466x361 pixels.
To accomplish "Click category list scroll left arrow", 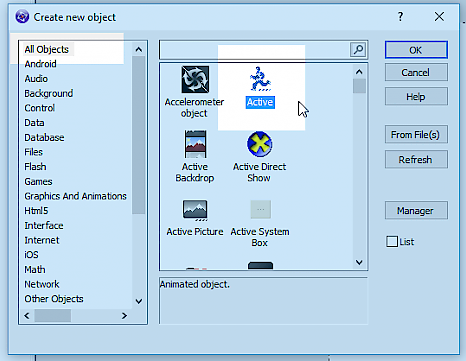I will [x=27, y=315].
